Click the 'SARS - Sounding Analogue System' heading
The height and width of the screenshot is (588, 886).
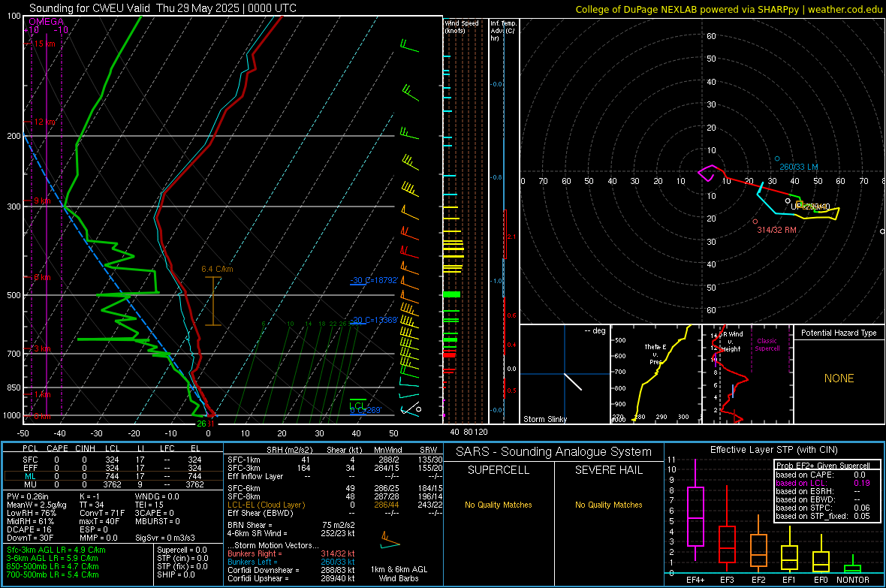coord(554,452)
